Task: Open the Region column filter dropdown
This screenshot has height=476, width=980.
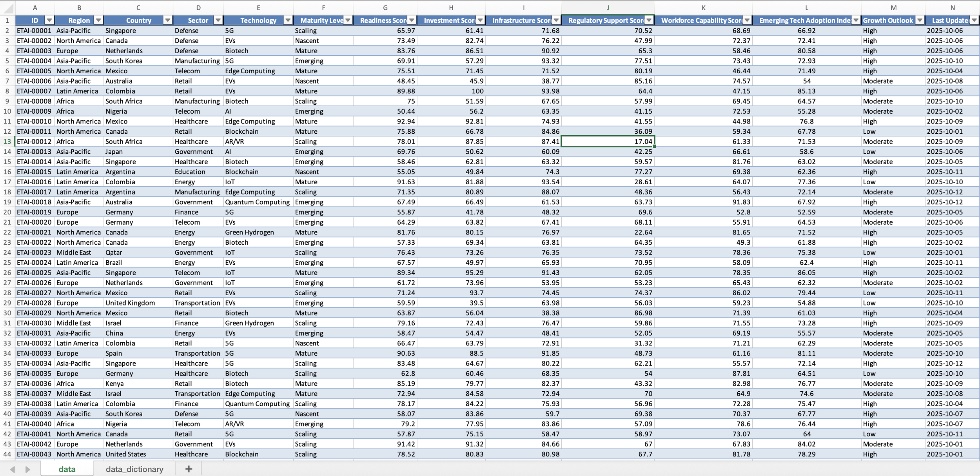Action: click(x=98, y=20)
